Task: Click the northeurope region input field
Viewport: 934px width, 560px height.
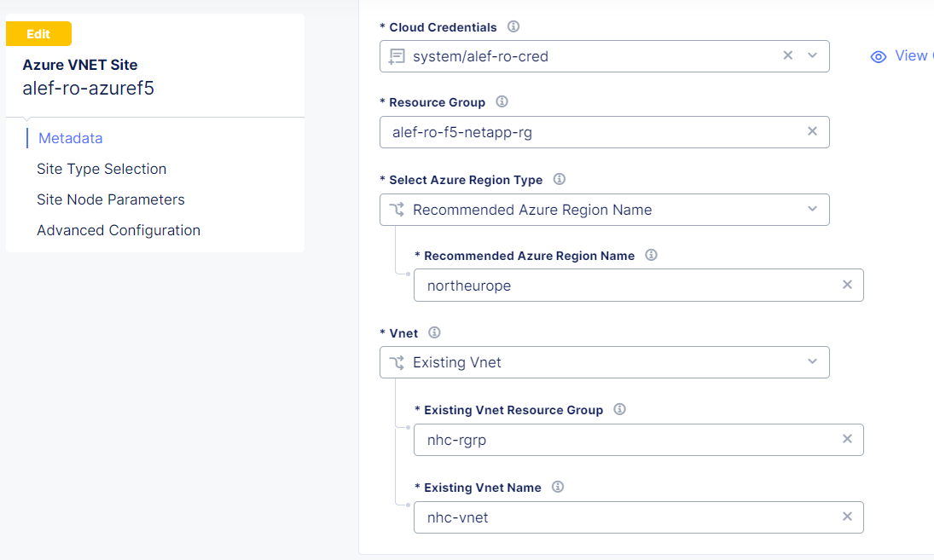Action: tap(639, 285)
